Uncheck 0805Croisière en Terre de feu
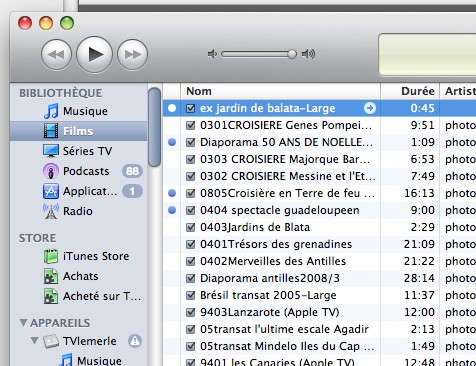476x366 pixels. 190,193
